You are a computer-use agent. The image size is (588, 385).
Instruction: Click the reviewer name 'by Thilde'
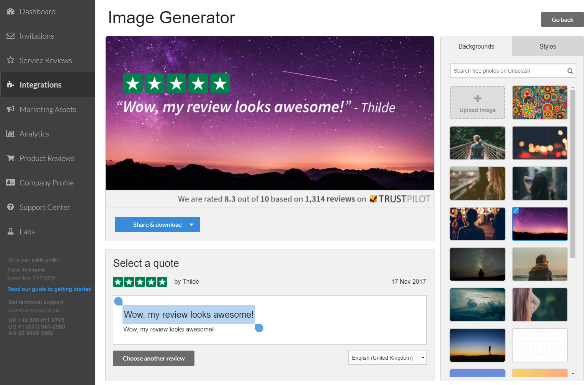pyautogui.click(x=186, y=281)
